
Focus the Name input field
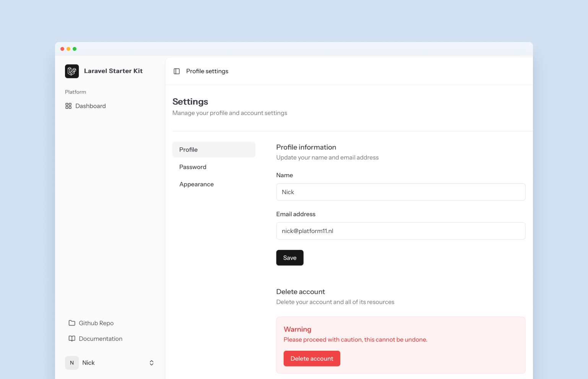(400, 192)
